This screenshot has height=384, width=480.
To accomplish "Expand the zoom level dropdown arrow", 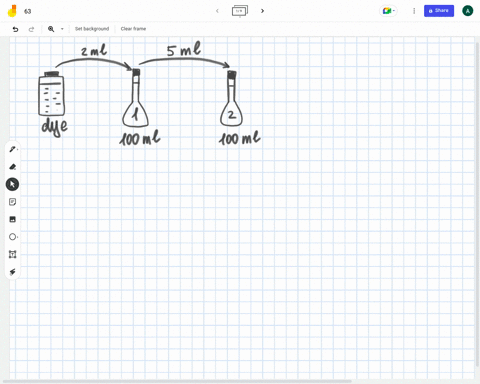I will 62,29.
